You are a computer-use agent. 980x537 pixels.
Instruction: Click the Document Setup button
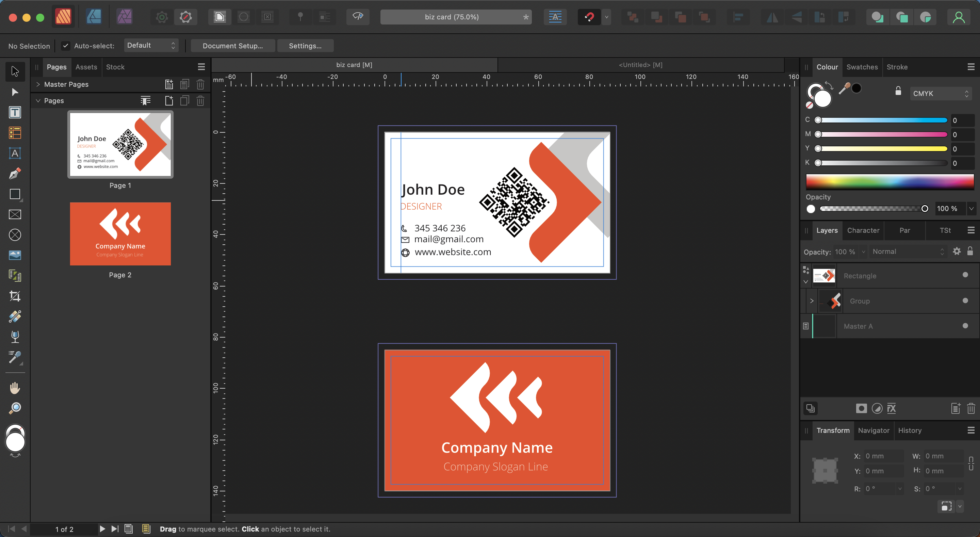232,46
